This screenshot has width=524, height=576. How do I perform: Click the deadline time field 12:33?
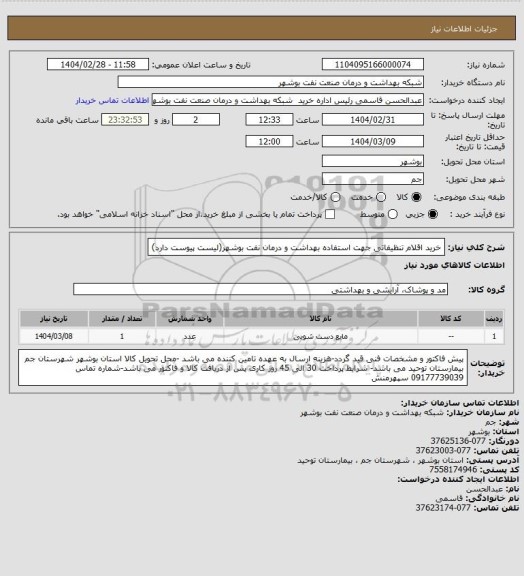pos(269,120)
